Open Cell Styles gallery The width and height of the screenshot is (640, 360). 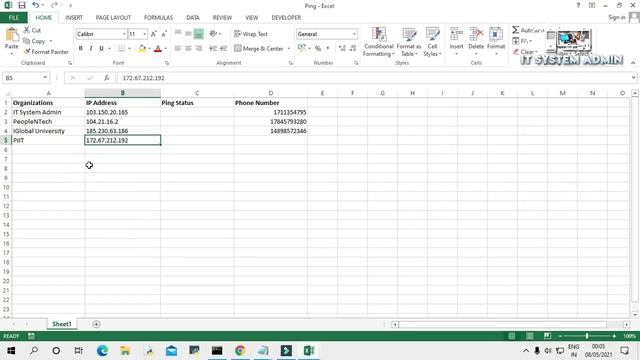432,42
